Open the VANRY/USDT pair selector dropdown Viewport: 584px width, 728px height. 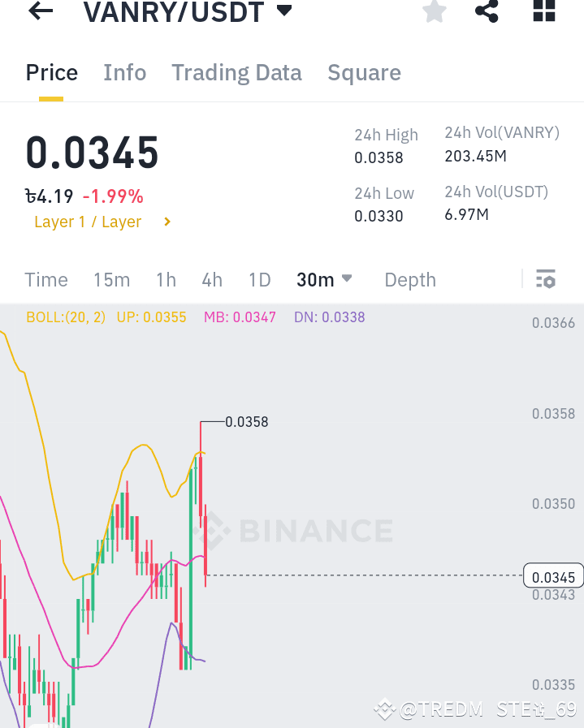188,12
